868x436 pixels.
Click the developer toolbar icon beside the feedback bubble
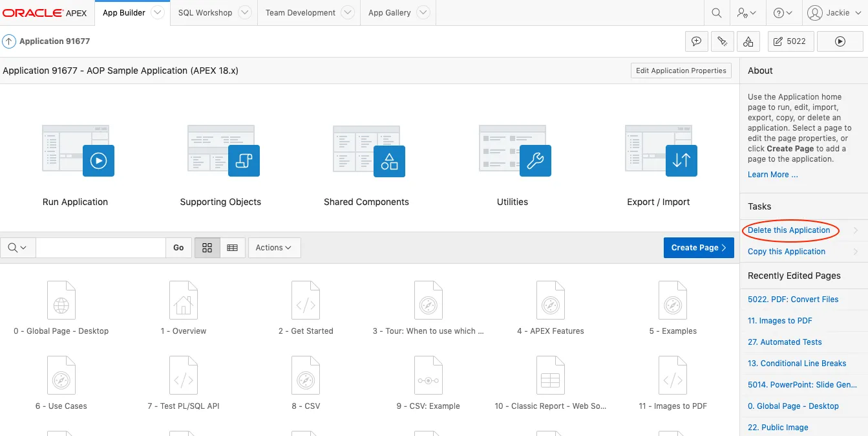pyautogui.click(x=722, y=41)
